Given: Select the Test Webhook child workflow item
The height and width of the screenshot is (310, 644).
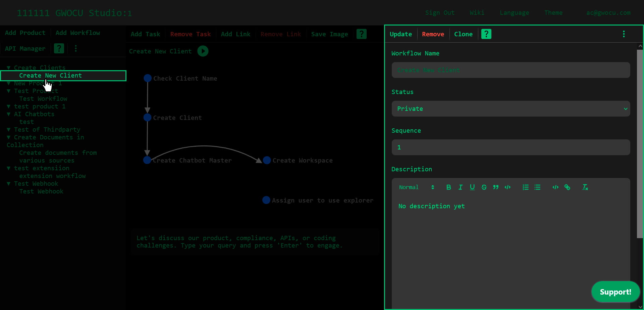Looking at the screenshot, I should pyautogui.click(x=41, y=191).
